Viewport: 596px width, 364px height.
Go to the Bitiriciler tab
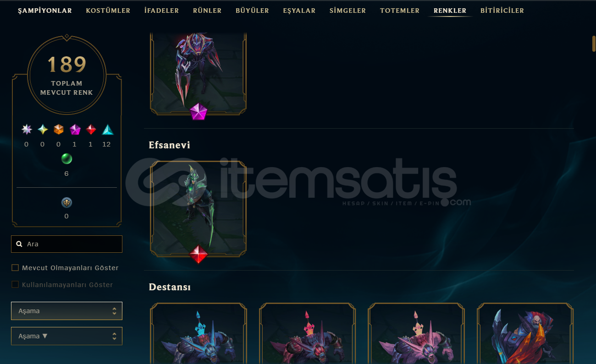click(502, 11)
